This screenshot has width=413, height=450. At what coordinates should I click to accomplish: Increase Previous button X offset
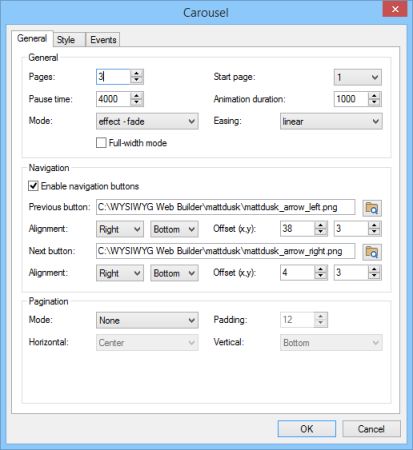321,225
